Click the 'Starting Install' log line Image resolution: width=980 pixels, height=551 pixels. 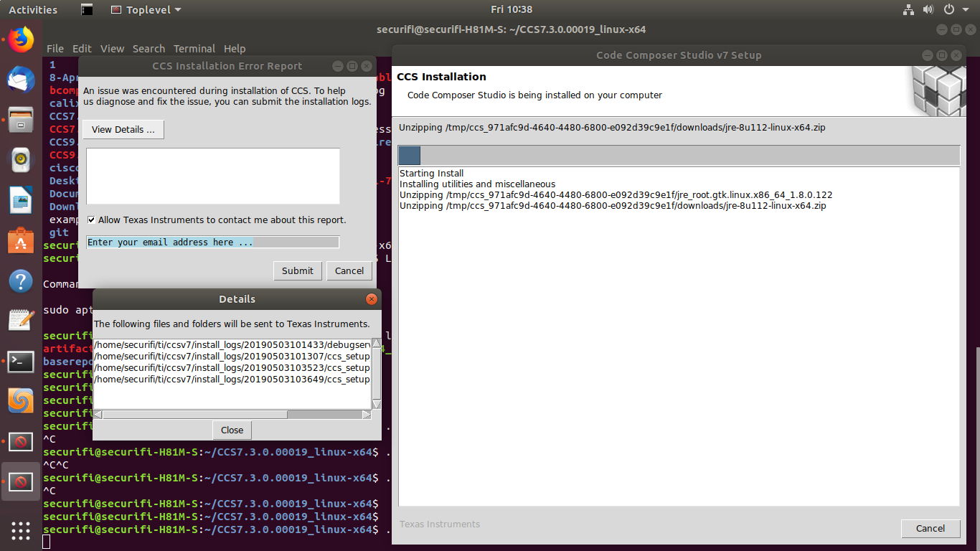click(432, 174)
